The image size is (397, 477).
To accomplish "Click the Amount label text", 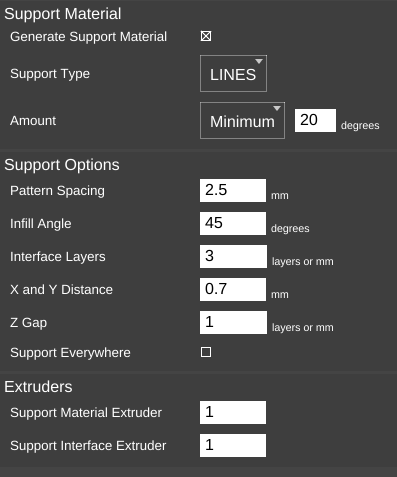I will pyautogui.click(x=33, y=121).
